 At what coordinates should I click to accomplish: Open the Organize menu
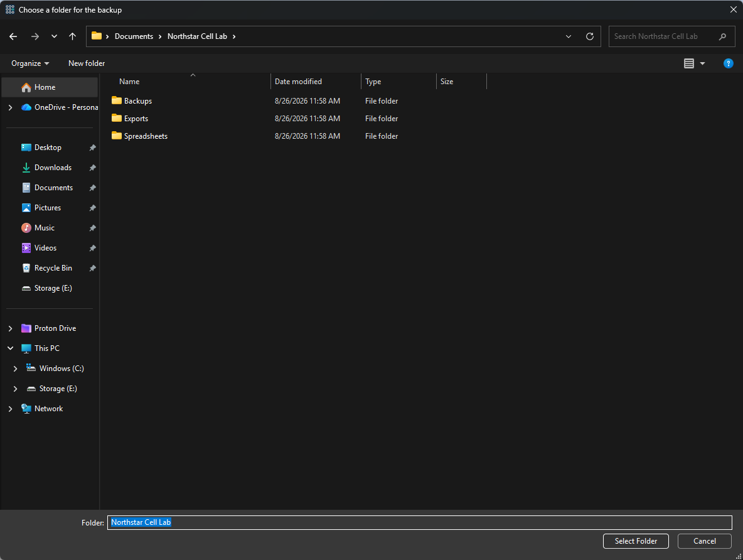[30, 63]
